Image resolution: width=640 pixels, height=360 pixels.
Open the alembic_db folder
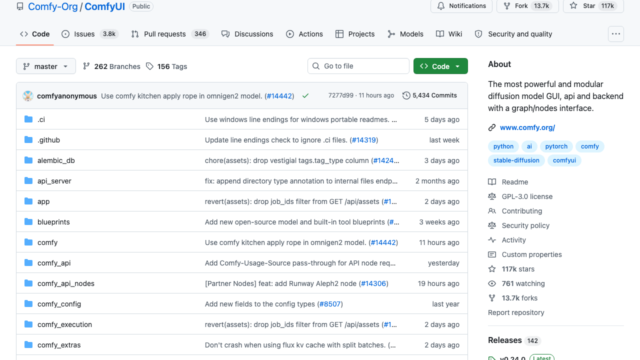(56, 160)
